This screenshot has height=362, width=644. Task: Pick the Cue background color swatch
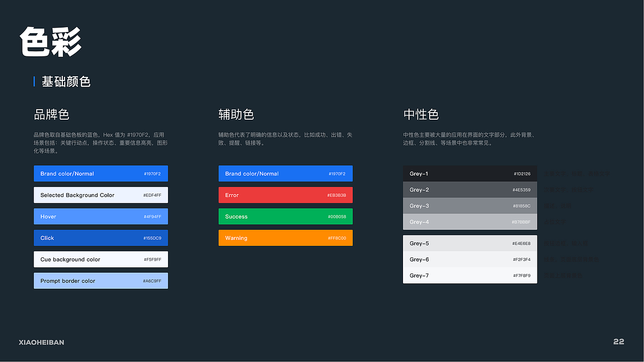coord(101,259)
